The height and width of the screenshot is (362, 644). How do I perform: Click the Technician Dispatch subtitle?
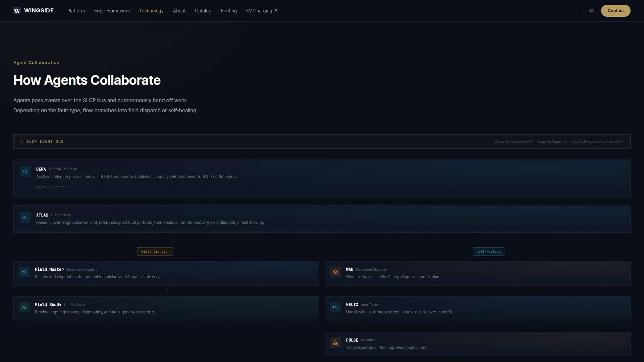pyautogui.click(x=82, y=270)
